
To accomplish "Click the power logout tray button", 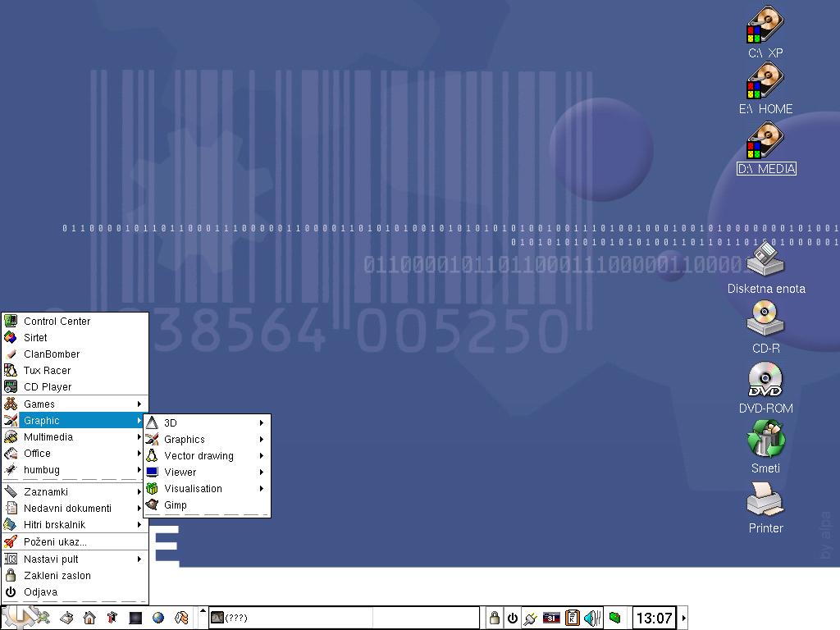I will 512,619.
